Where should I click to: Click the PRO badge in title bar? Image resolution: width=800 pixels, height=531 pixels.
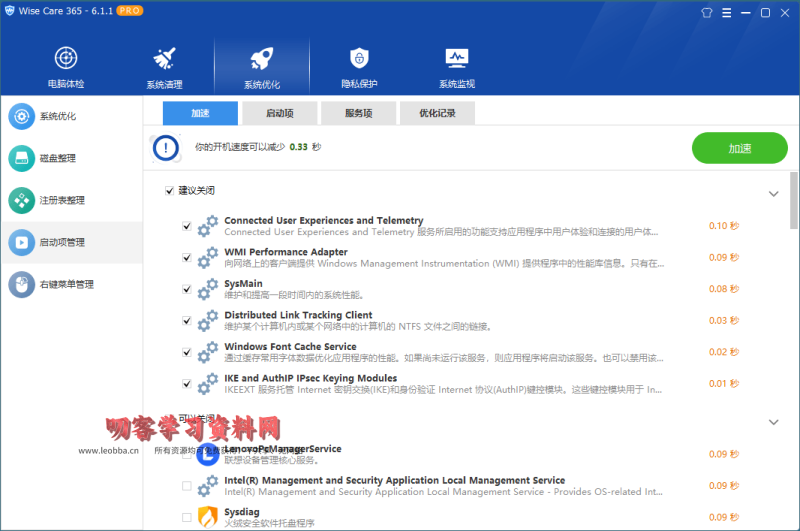pos(130,11)
